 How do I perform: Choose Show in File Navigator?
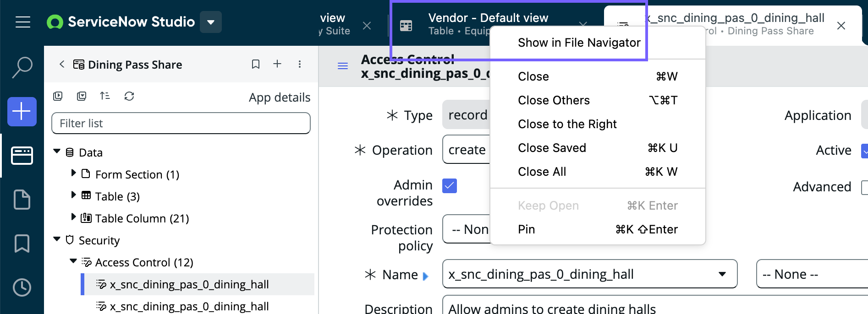click(579, 43)
